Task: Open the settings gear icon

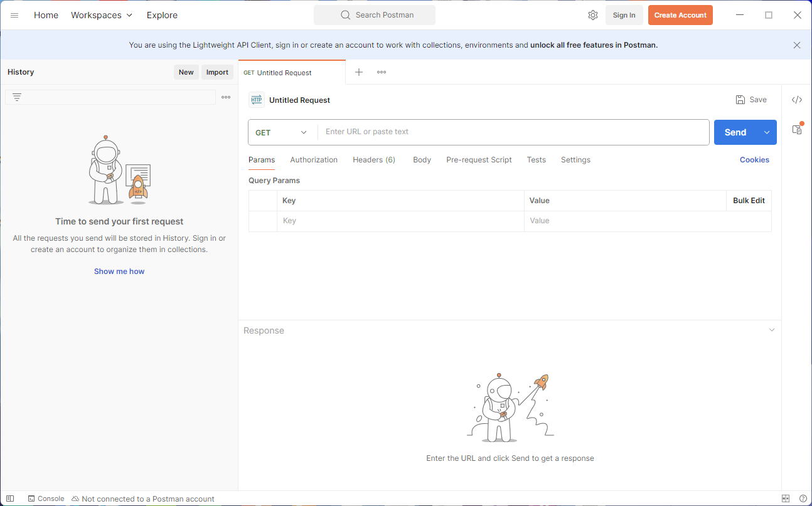Action: (x=593, y=15)
